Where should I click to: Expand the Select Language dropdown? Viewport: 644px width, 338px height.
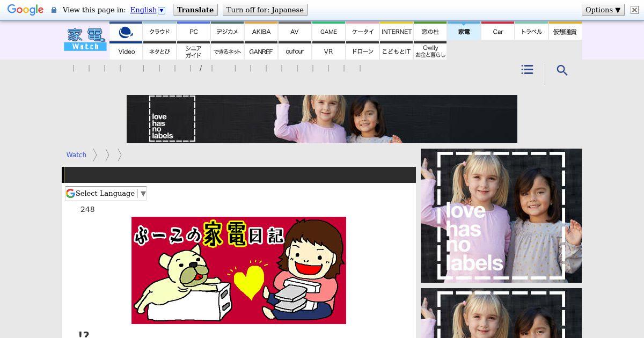(x=106, y=193)
